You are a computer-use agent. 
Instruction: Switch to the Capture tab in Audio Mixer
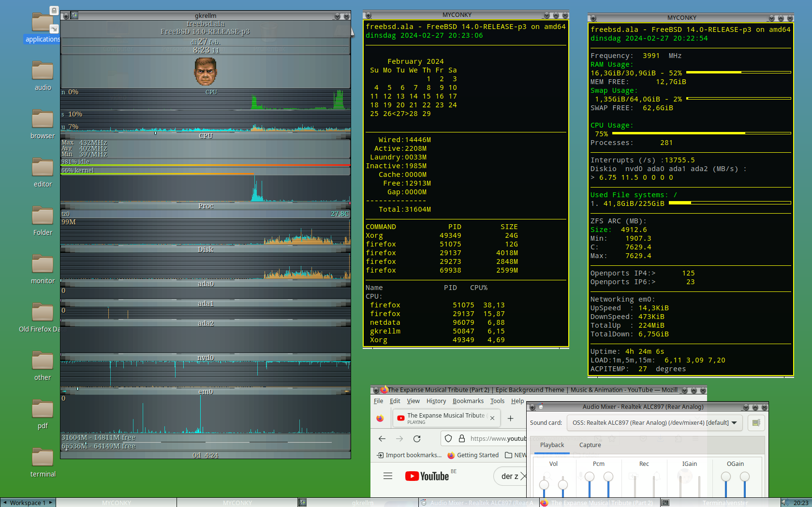tap(590, 445)
